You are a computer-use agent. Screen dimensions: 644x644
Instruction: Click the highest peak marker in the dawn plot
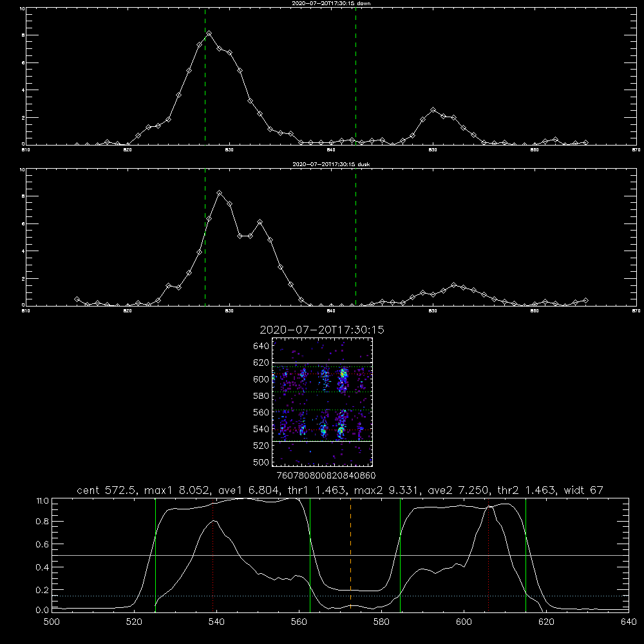click(209, 33)
